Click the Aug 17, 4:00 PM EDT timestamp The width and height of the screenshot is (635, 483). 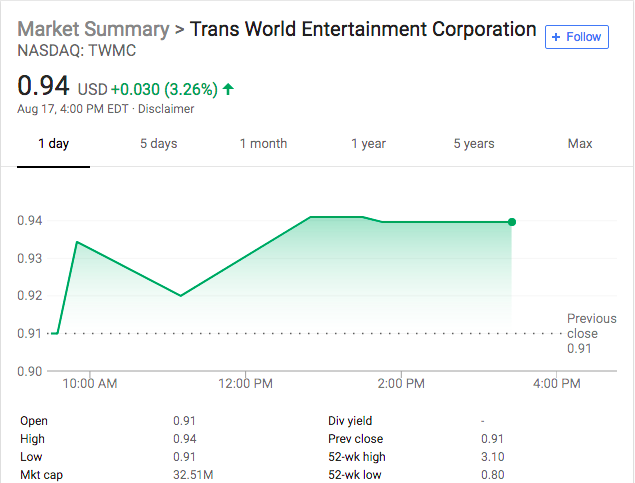click(73, 109)
